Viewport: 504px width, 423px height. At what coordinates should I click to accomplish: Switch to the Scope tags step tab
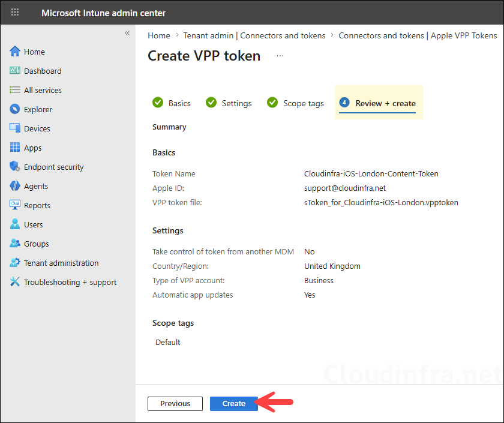(x=304, y=103)
